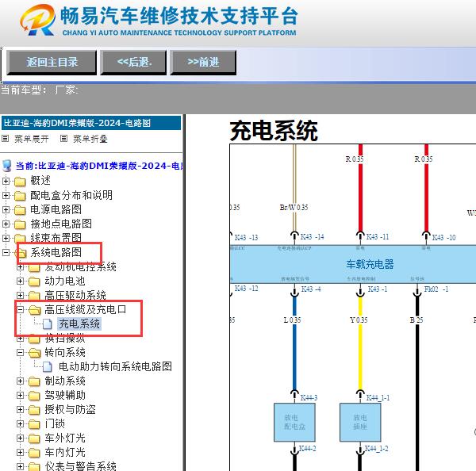Select the 仪表与警告系统 tree item
476x471 pixels.
[x=80, y=466]
